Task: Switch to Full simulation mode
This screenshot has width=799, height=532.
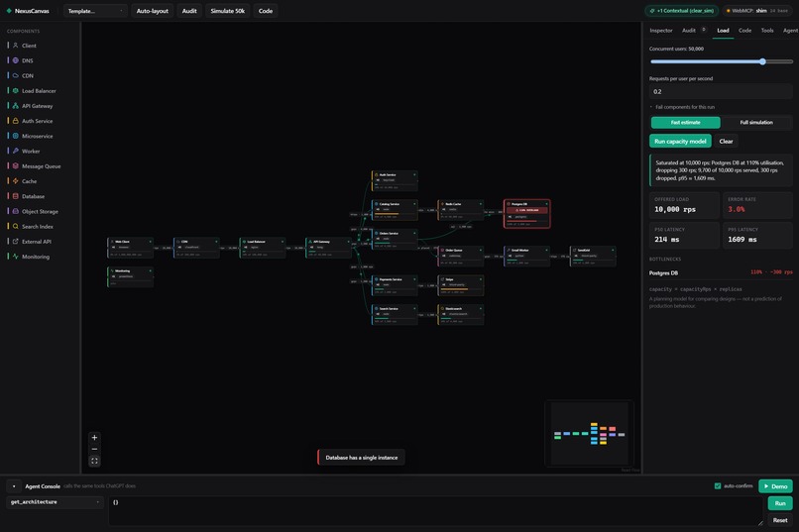Action: pos(756,122)
